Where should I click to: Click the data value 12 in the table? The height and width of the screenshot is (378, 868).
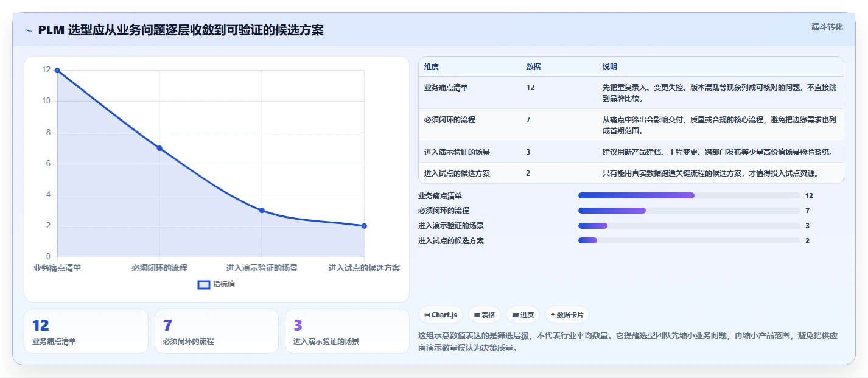pos(530,87)
